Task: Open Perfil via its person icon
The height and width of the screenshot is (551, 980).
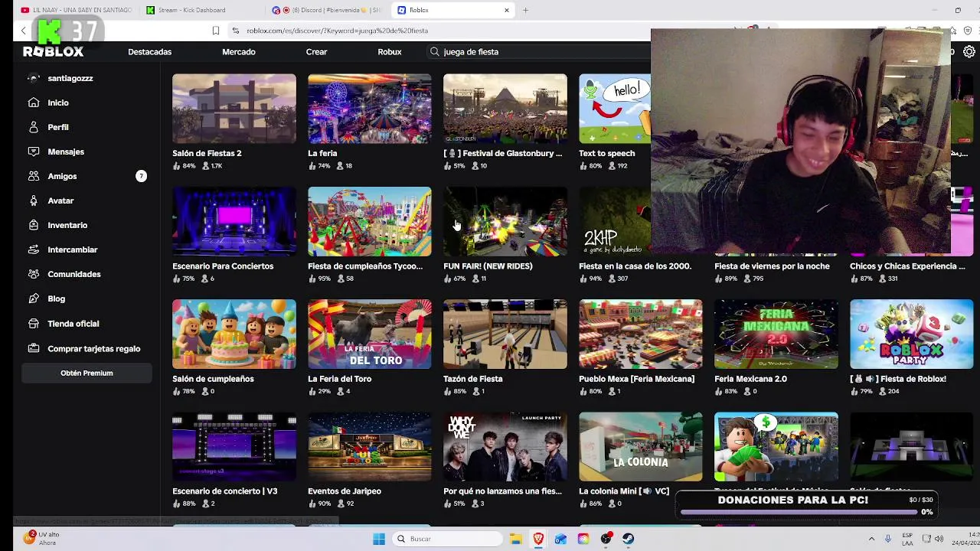Action: (34, 127)
